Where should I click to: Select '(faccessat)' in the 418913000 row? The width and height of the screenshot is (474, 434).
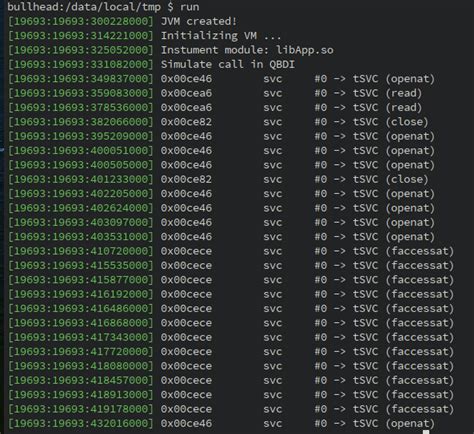(x=420, y=394)
